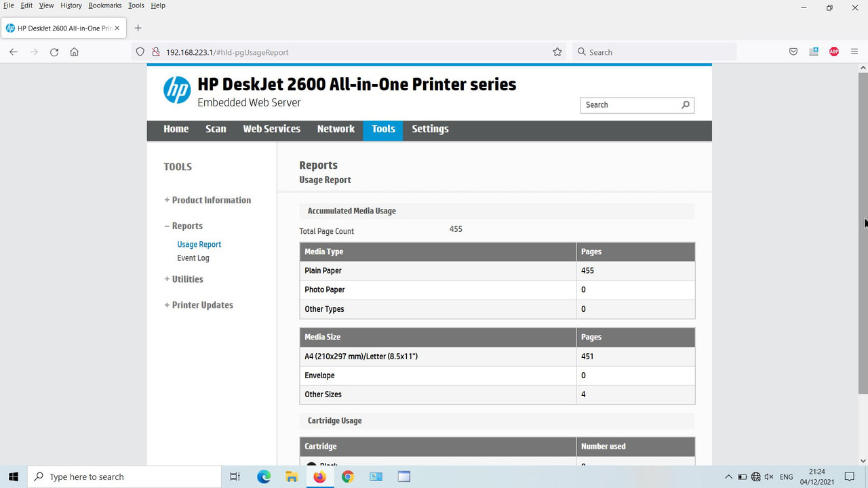Launch Google Chrome from the taskbar
Viewport: 868px width, 488px height.
click(x=347, y=476)
